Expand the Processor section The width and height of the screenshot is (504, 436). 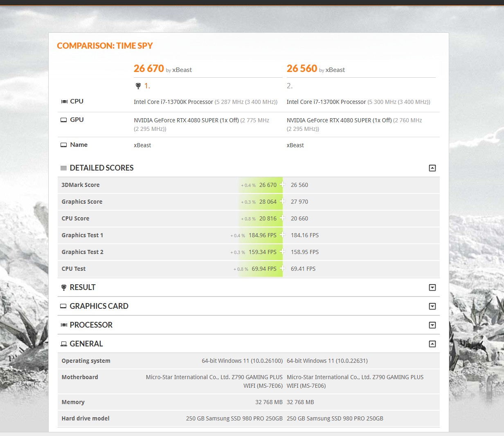pyautogui.click(x=432, y=325)
